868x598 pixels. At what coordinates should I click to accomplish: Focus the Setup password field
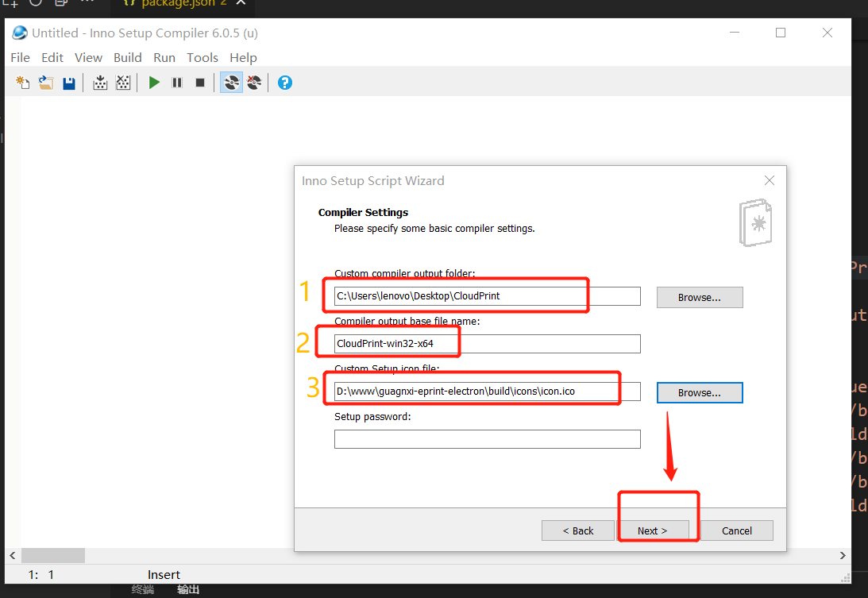coord(487,439)
